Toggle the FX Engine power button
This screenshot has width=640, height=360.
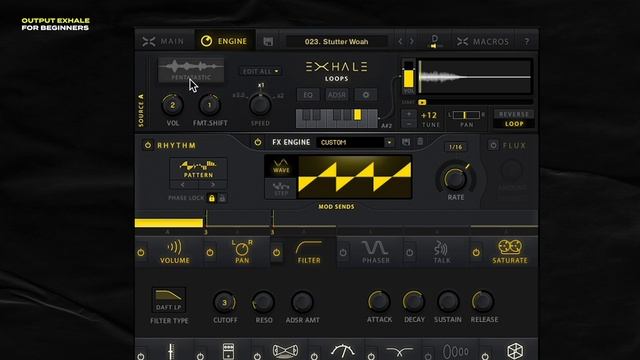pos(258,142)
